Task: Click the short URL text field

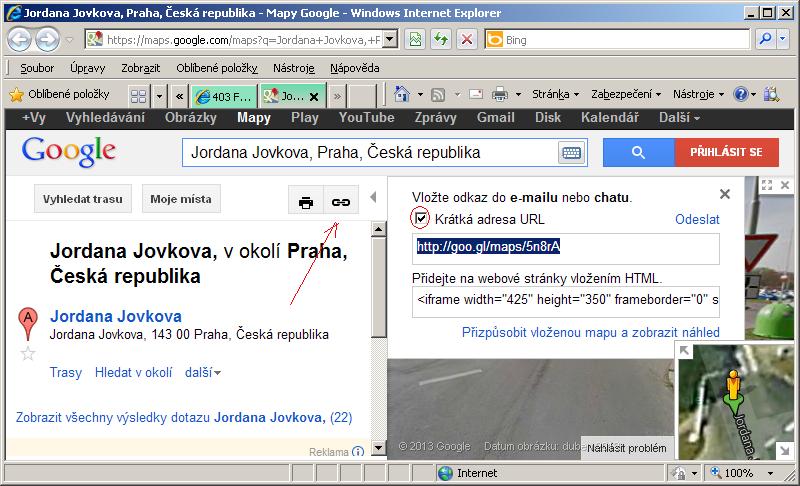Action: 565,249
